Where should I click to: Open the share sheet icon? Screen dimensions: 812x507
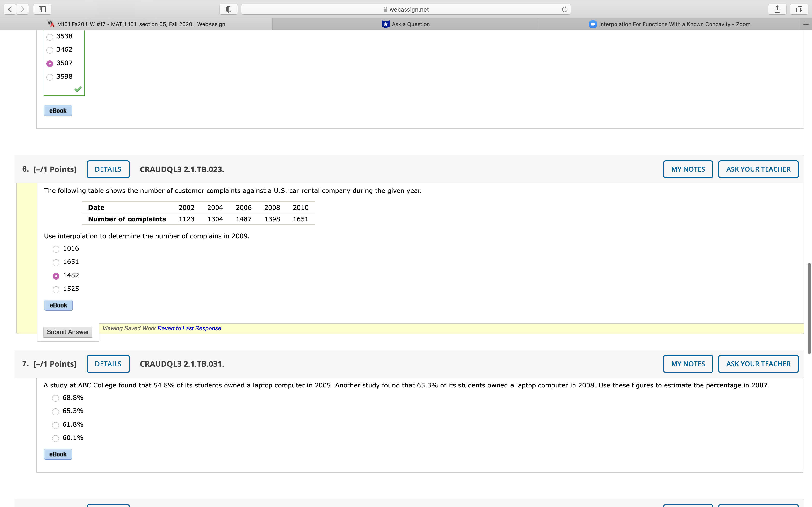pos(777,9)
